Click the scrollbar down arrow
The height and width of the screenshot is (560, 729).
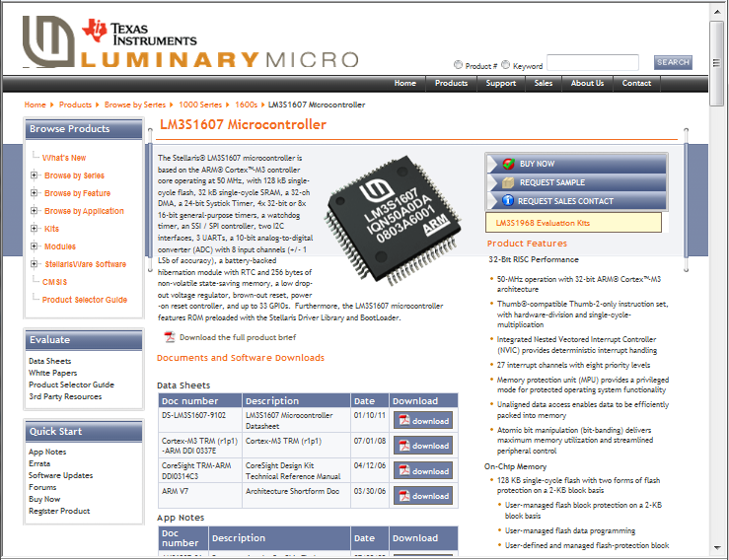[x=716, y=547]
